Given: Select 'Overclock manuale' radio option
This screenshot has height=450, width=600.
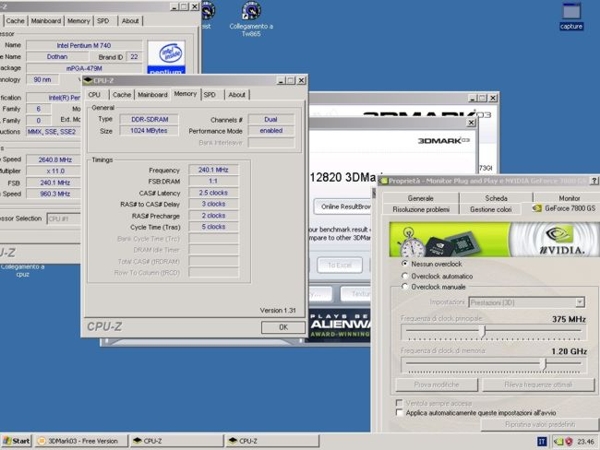Looking at the screenshot, I should [405, 287].
